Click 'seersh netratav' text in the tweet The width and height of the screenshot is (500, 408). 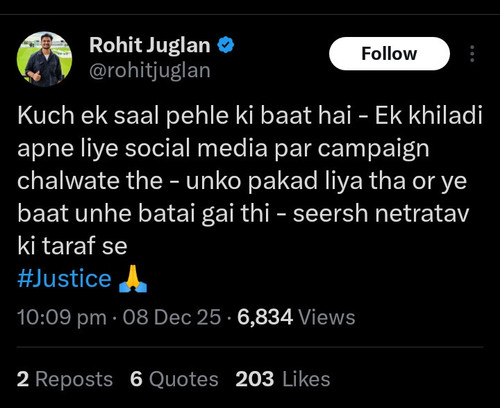point(381,213)
